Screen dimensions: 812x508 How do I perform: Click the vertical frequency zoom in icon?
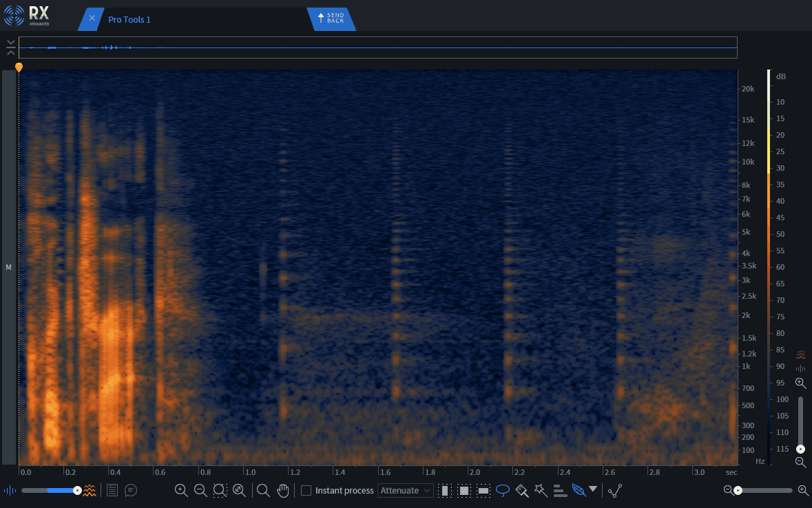point(800,383)
